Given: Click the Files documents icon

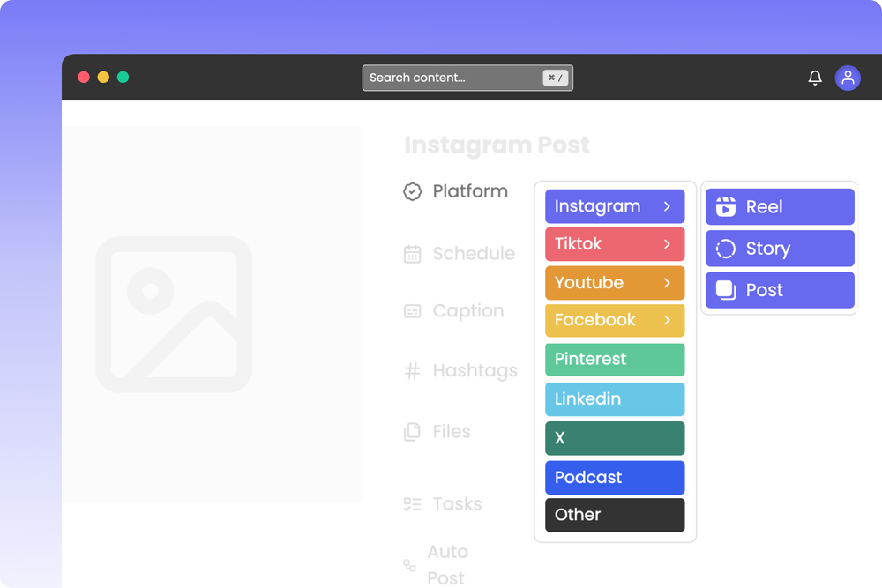Looking at the screenshot, I should pyautogui.click(x=412, y=432).
